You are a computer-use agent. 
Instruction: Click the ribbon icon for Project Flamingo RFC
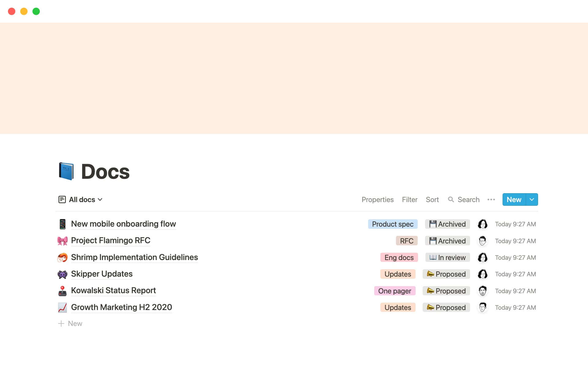(x=62, y=241)
